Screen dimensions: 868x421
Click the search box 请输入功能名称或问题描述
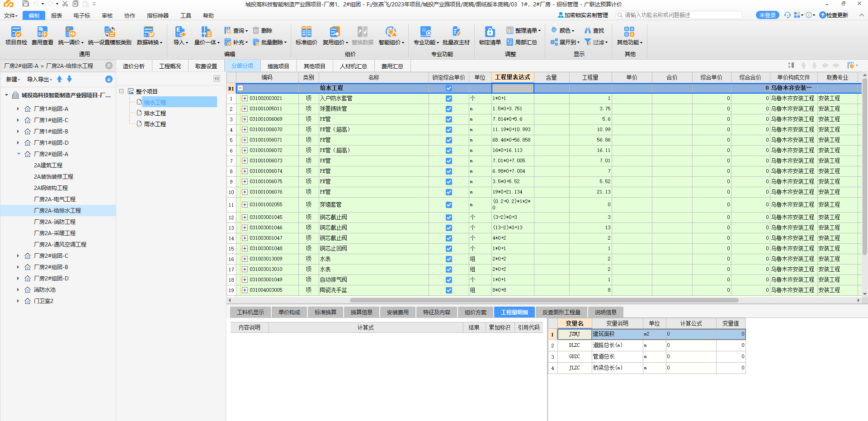tap(679, 15)
